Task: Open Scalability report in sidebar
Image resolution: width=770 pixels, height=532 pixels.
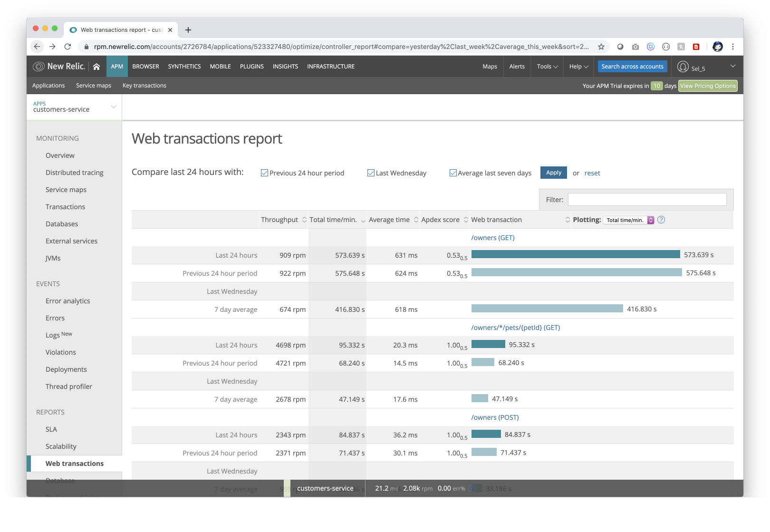Action: pos(61,446)
